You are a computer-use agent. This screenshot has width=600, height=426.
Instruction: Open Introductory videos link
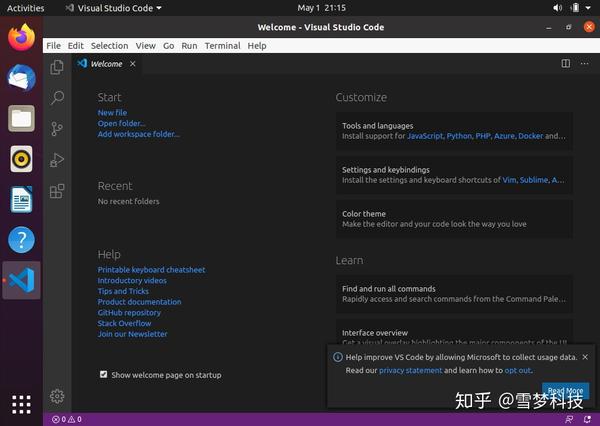[132, 281]
